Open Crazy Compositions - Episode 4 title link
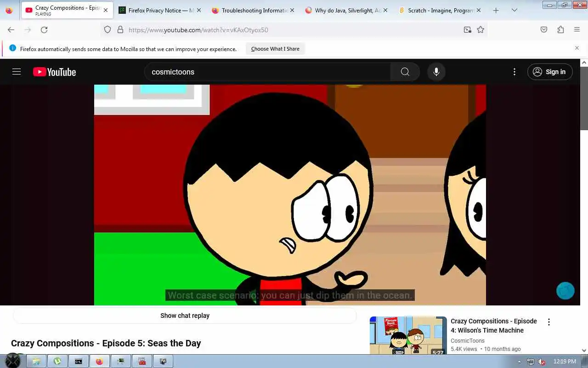Image resolution: width=588 pixels, height=368 pixels. [494, 326]
